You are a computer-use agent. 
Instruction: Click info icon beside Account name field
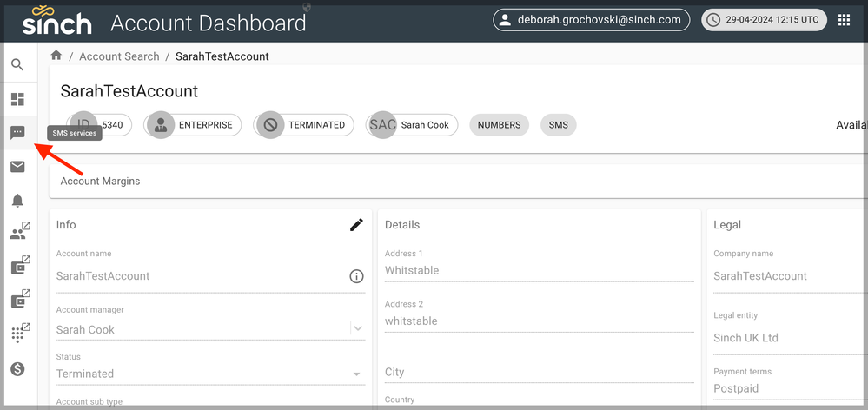click(356, 275)
